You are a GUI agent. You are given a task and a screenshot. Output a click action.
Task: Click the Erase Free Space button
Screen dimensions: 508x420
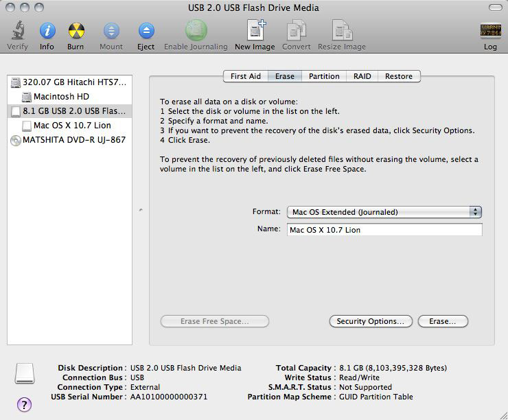(x=215, y=321)
